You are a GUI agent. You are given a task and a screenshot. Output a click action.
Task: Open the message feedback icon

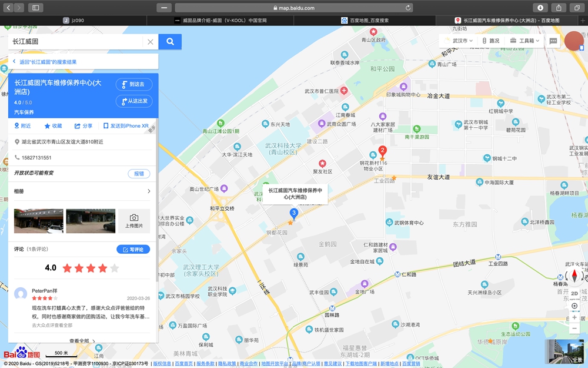tap(553, 41)
